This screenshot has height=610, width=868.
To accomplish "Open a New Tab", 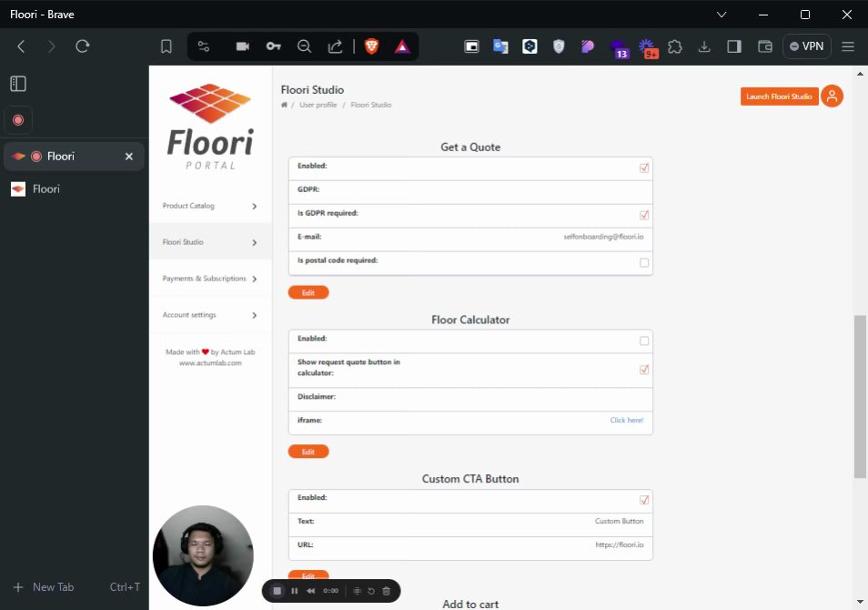I will click(75, 586).
